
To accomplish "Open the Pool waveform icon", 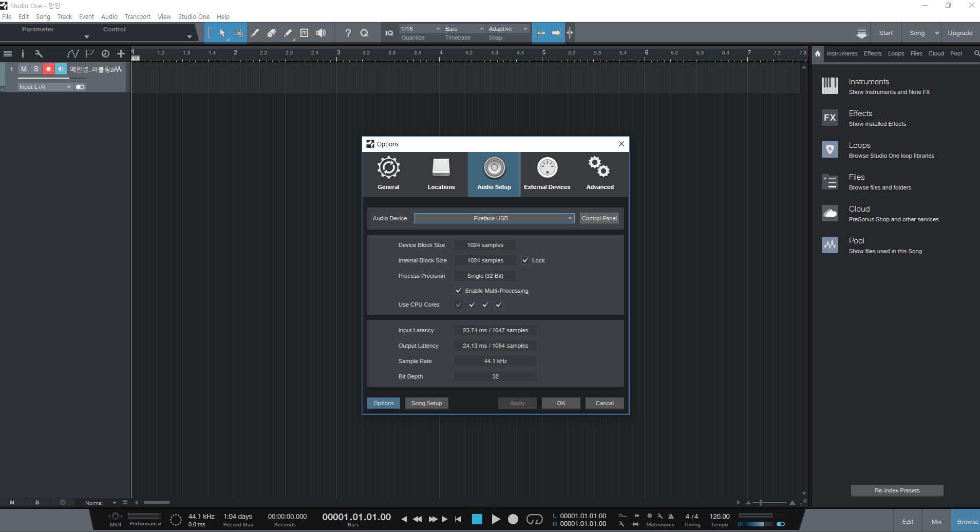I will pos(830,245).
